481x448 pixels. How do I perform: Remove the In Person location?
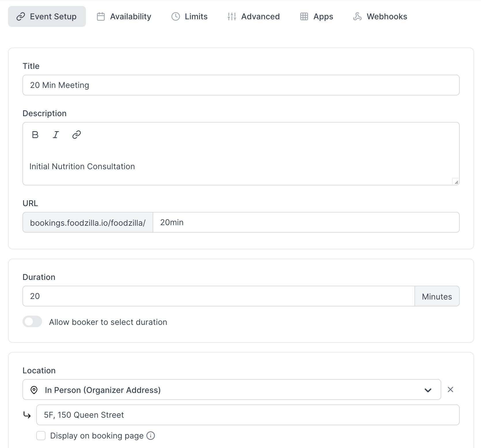click(x=450, y=389)
